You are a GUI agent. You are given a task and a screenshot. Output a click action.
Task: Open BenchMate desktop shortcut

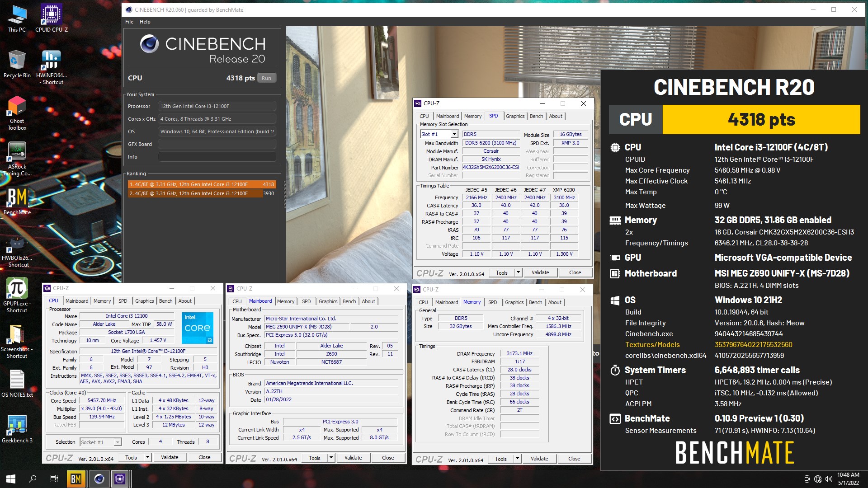[17, 201]
